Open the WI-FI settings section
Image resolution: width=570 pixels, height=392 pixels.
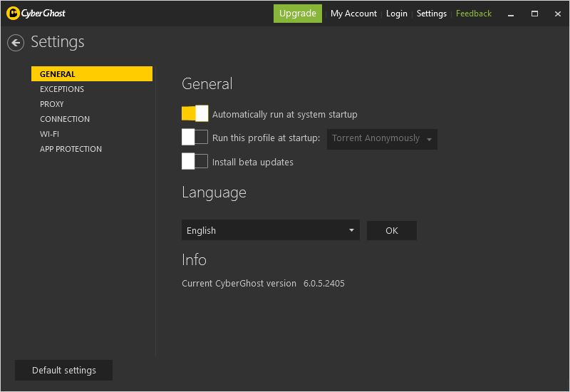tap(49, 134)
